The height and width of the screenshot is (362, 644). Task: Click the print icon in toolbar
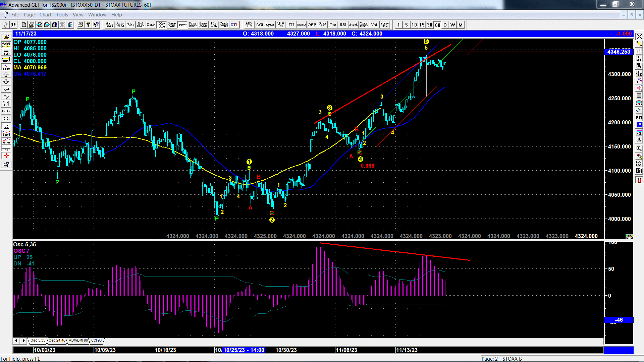[80, 25]
